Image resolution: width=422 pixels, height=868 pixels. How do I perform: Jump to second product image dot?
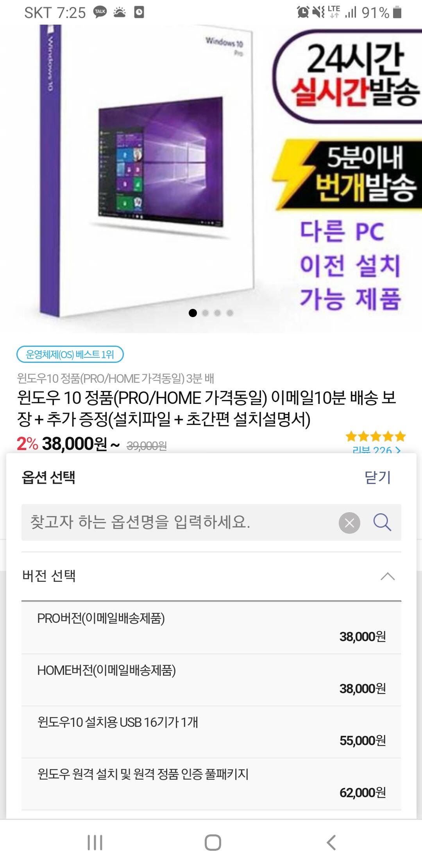[x=206, y=313]
